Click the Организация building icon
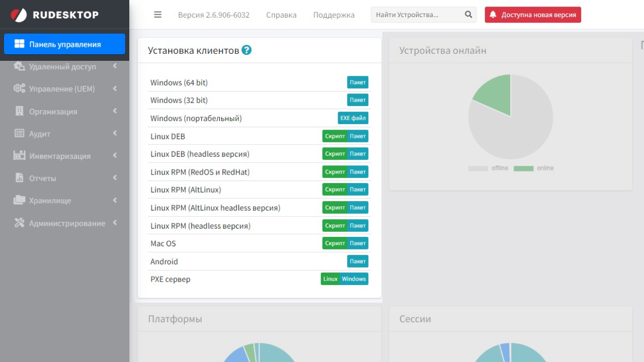 [20, 111]
